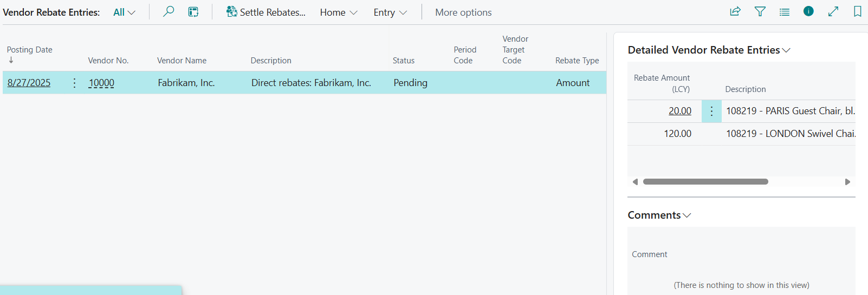Open the Analyze view icon
Image resolution: width=868 pixels, height=295 pixels.
(193, 12)
